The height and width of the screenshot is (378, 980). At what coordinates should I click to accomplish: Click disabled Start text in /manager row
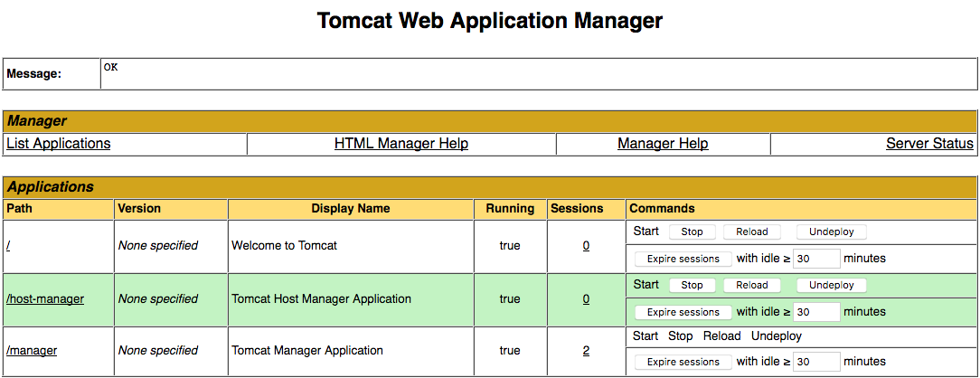pos(645,336)
